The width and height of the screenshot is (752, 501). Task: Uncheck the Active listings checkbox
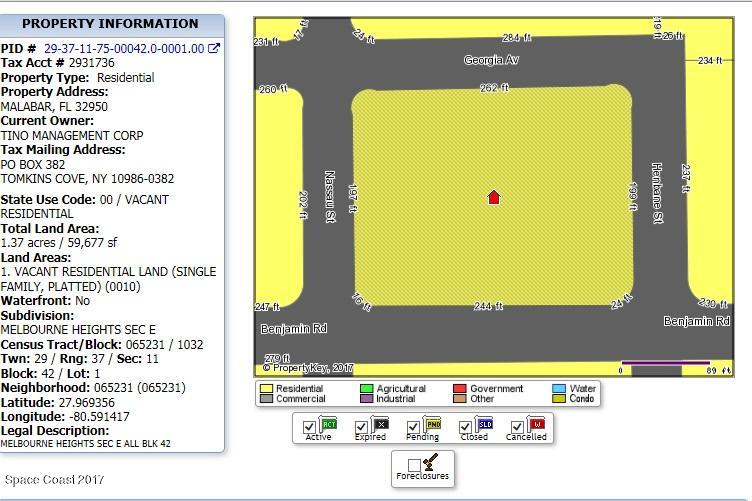(309, 427)
